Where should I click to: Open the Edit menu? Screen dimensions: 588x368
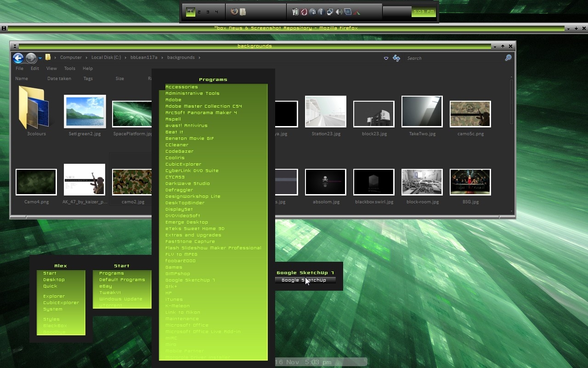pos(35,68)
